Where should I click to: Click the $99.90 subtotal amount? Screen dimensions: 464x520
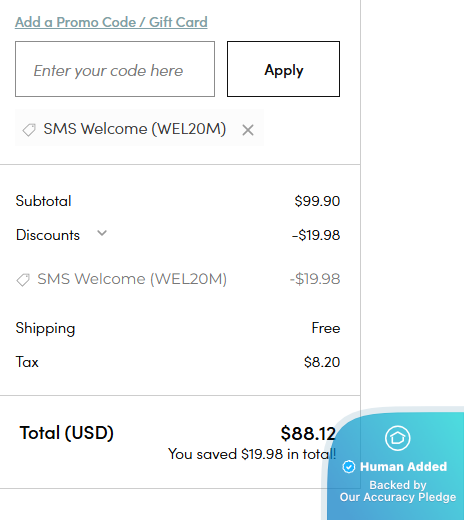click(x=317, y=201)
